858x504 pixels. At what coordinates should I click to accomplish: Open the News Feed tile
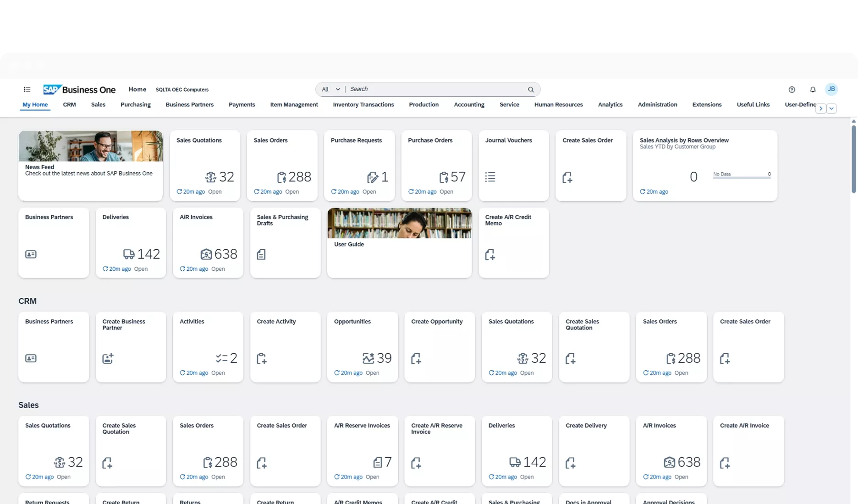(x=90, y=165)
